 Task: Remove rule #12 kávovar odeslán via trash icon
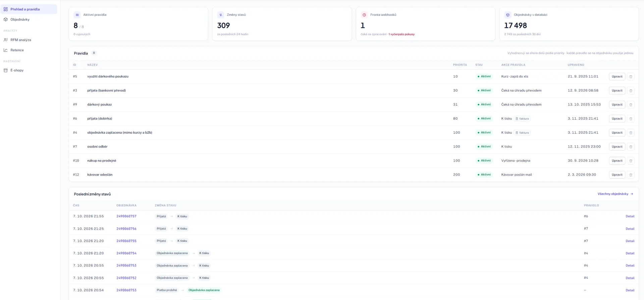631,175
